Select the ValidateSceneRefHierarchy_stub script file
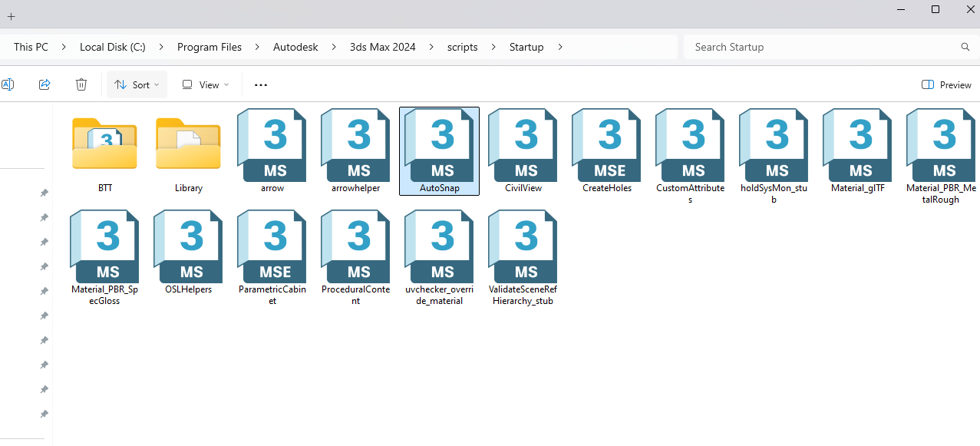Image resolution: width=980 pixels, height=446 pixels. [x=523, y=259]
